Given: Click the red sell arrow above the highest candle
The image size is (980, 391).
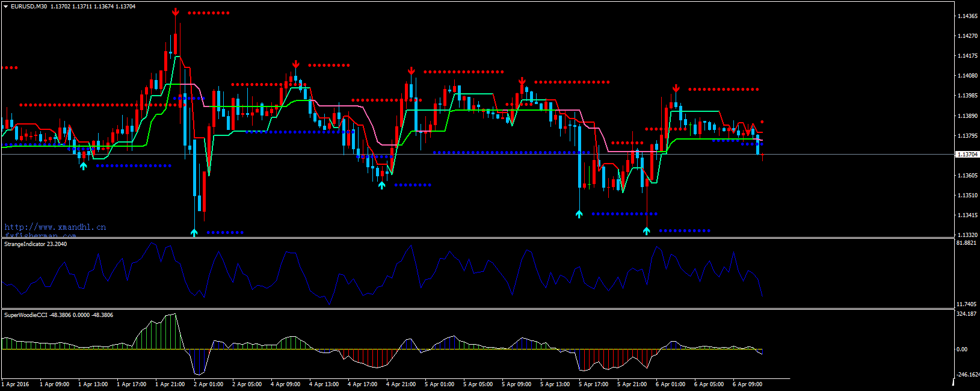Looking at the screenshot, I should (x=175, y=12).
